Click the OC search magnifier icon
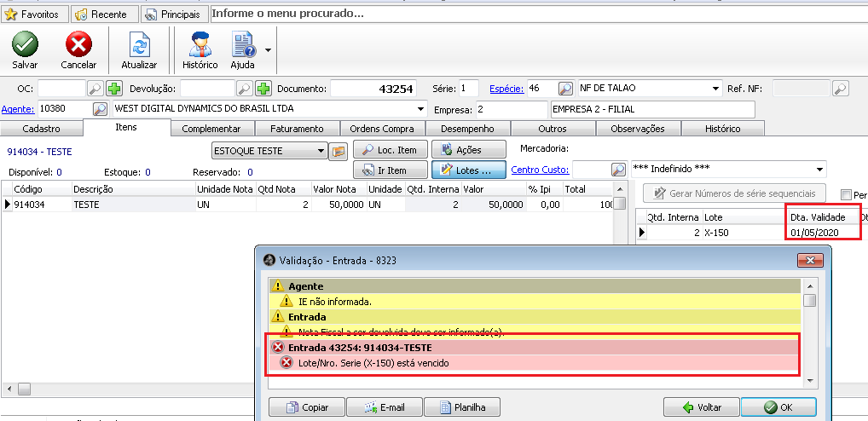Image resolution: width=868 pixels, height=421 pixels. [95, 89]
